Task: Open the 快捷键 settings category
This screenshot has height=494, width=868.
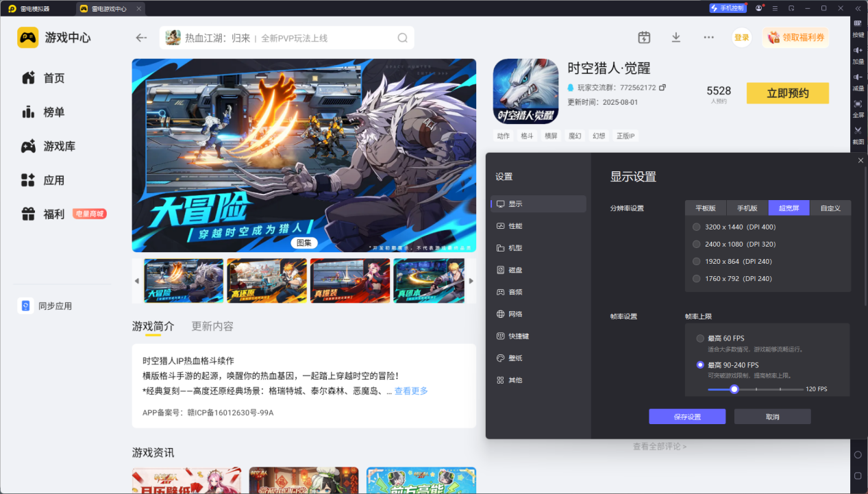Action: (538, 336)
